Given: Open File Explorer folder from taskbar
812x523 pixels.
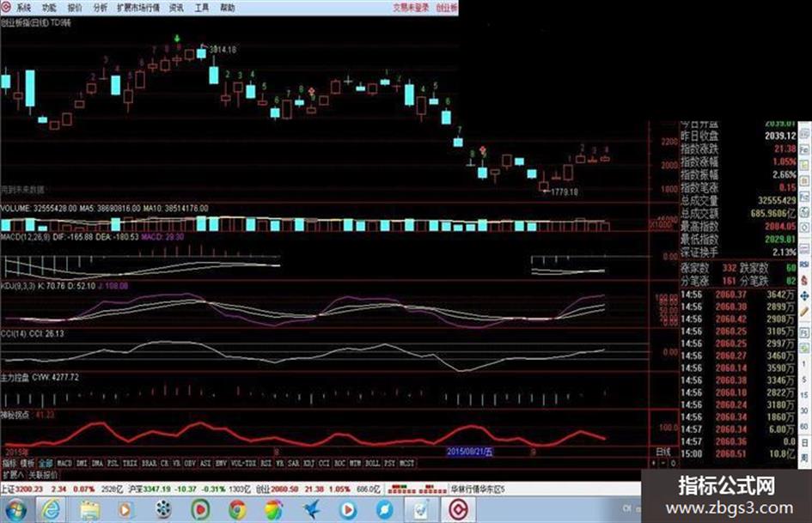Looking at the screenshot, I should (89, 510).
